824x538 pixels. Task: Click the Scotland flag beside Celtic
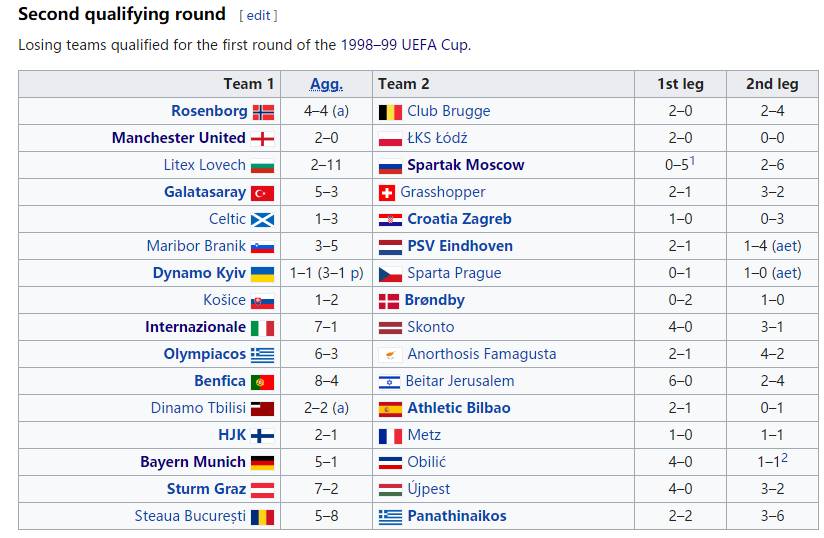[x=263, y=220]
